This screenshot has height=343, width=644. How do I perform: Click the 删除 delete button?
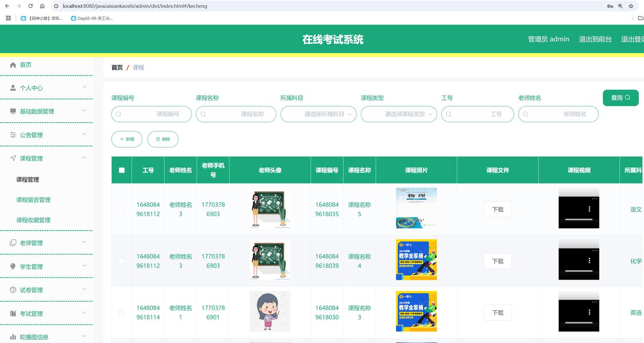click(163, 139)
